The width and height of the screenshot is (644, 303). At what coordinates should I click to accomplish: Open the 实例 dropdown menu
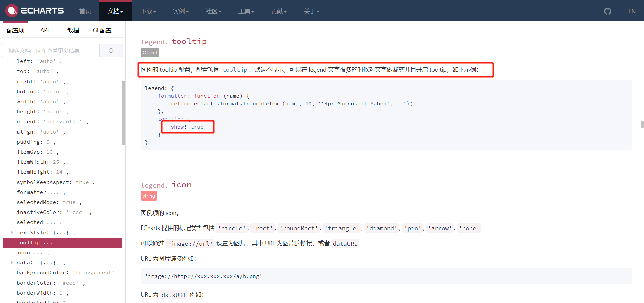coord(181,11)
